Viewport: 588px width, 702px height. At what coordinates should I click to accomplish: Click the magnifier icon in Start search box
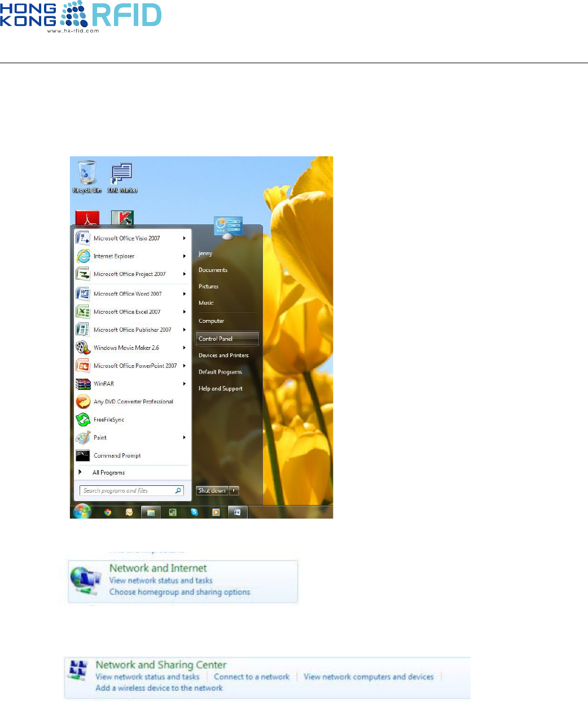tap(178, 491)
